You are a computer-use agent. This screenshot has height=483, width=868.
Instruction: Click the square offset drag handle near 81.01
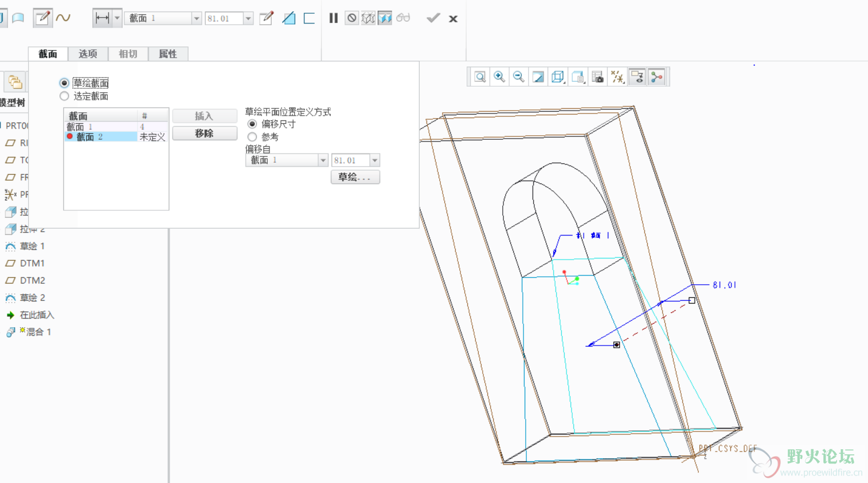coord(692,300)
